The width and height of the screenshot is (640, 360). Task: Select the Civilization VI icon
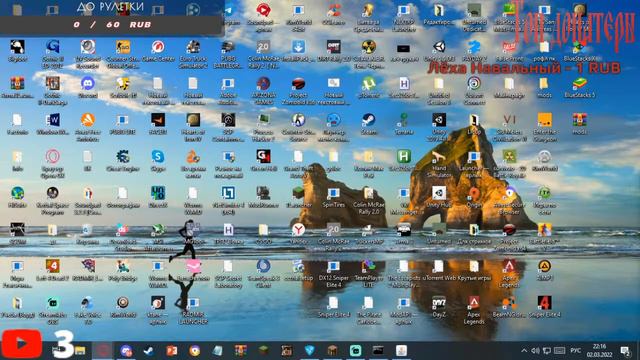coord(509,120)
